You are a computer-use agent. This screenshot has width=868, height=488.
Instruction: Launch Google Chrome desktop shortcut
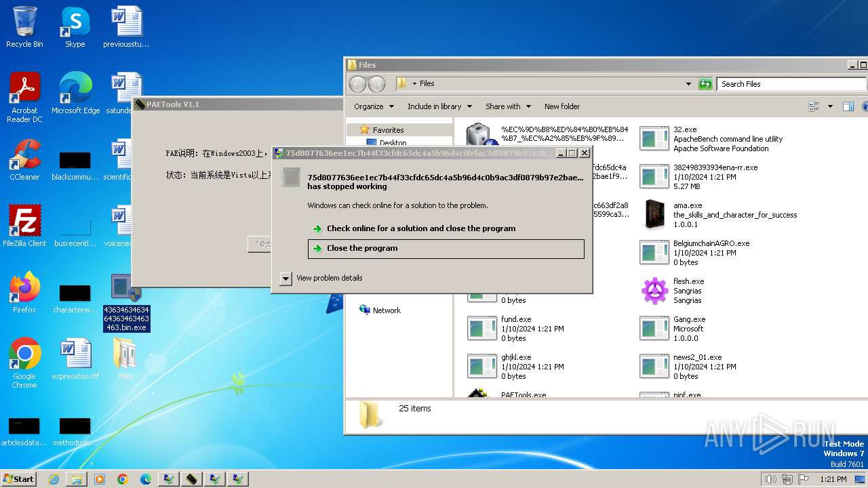(x=24, y=363)
